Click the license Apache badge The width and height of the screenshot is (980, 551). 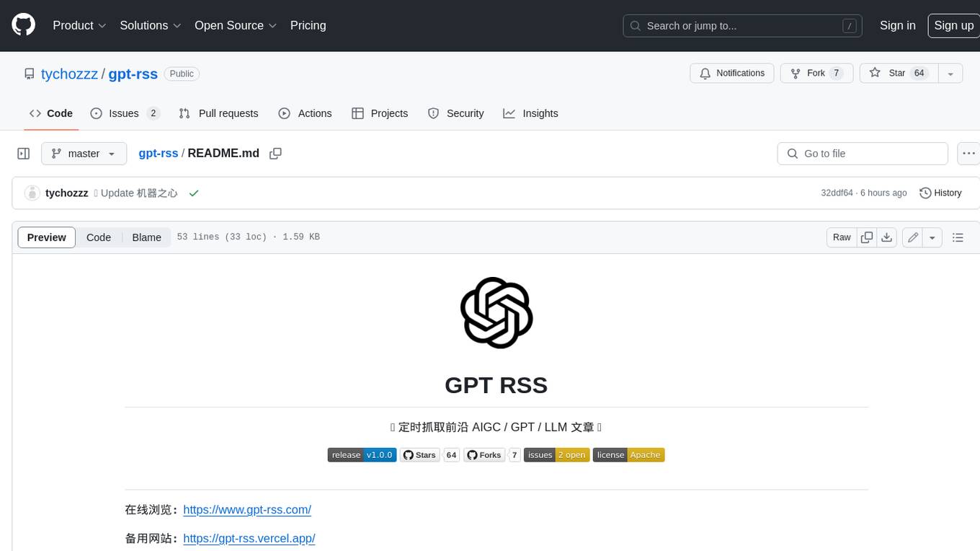(628, 455)
